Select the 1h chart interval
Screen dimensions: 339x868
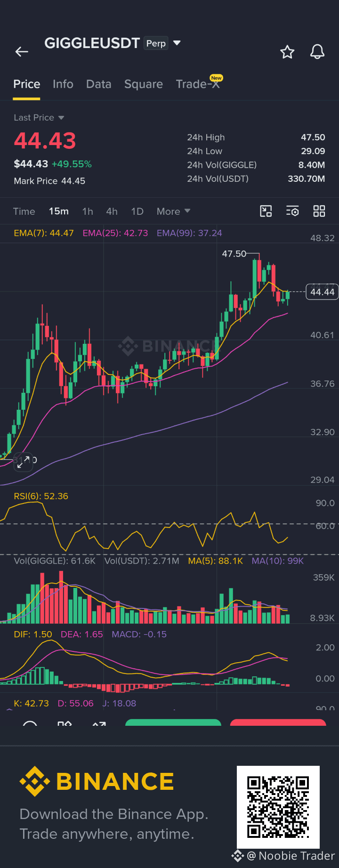point(88,211)
